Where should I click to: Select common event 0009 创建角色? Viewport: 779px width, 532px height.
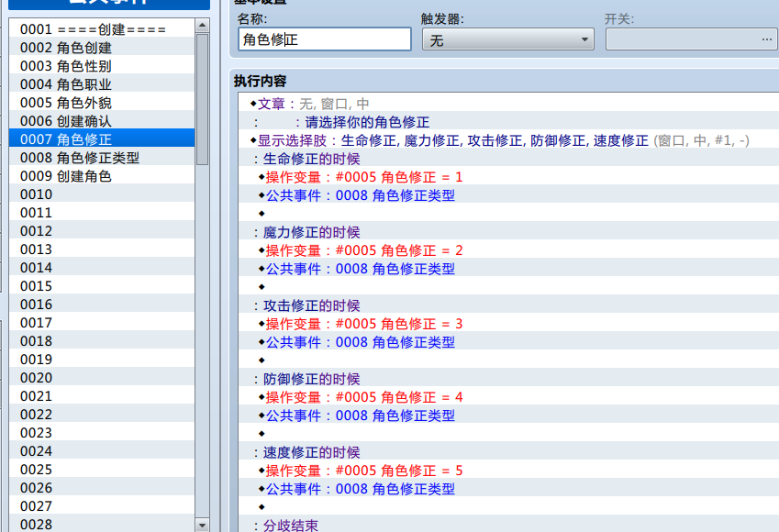point(102,176)
